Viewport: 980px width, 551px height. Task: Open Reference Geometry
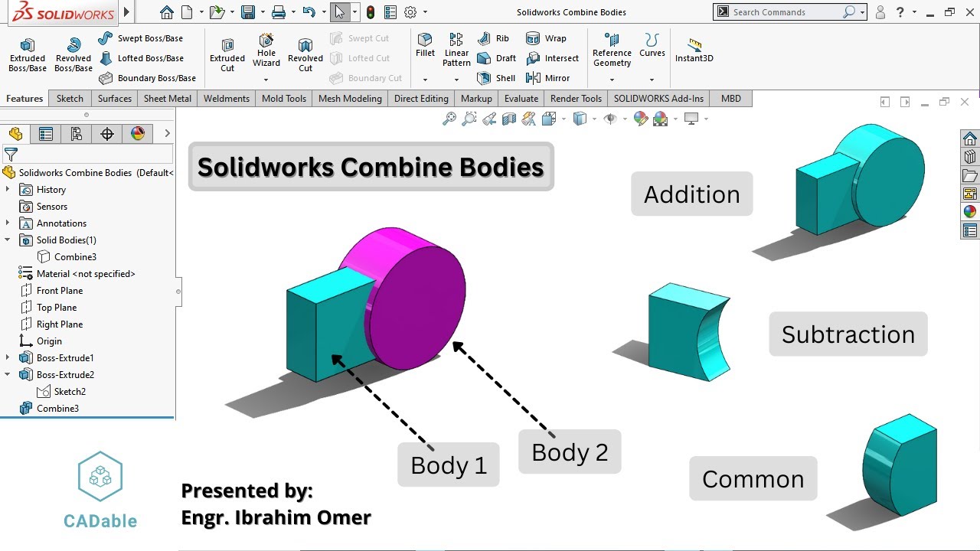click(x=612, y=51)
